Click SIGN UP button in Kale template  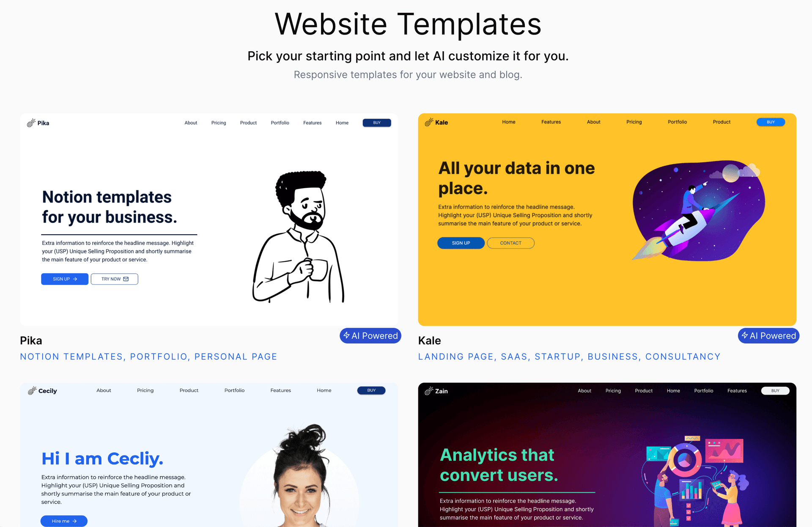pyautogui.click(x=461, y=243)
